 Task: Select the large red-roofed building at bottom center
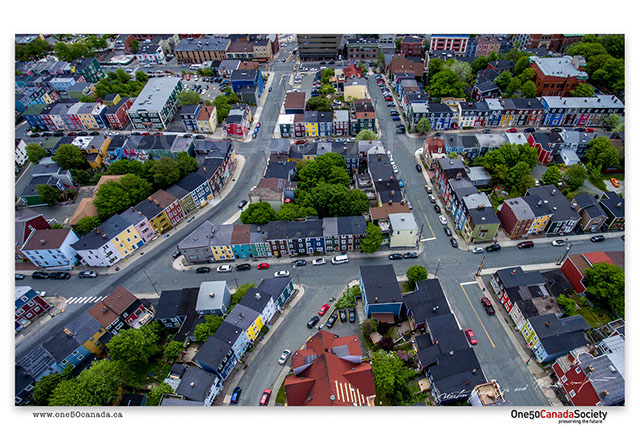pyautogui.click(x=329, y=370)
